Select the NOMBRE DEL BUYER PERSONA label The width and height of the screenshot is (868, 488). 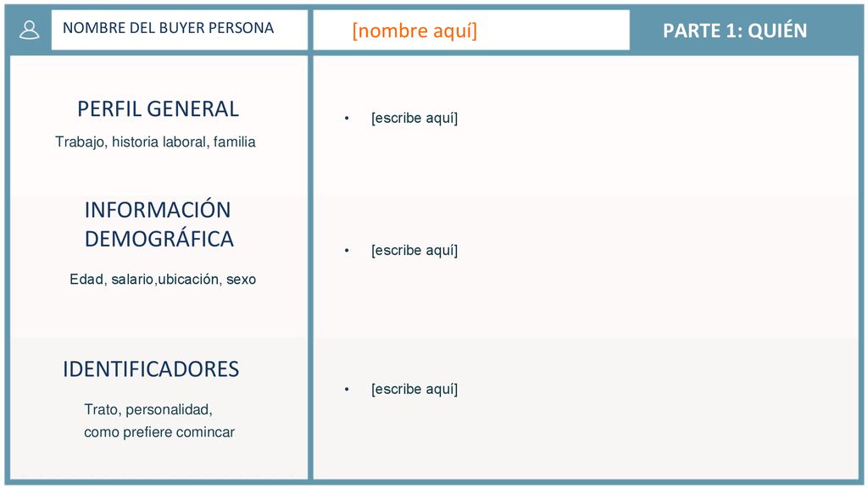[169, 28]
